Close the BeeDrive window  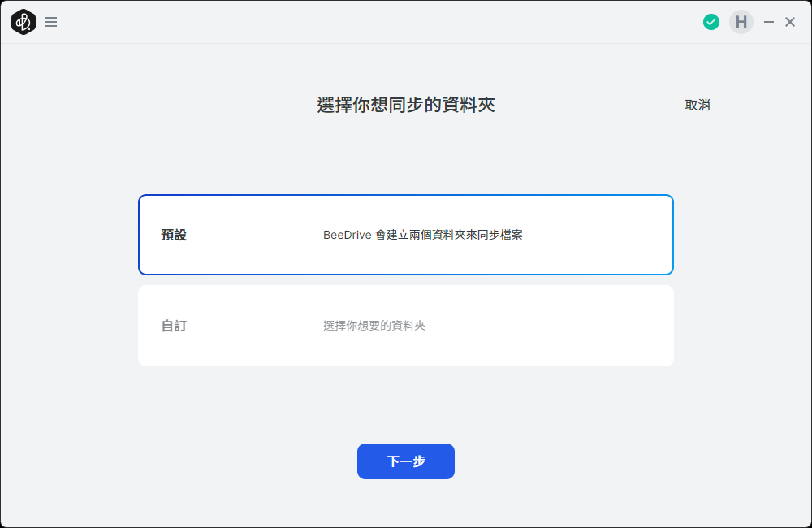coord(790,22)
